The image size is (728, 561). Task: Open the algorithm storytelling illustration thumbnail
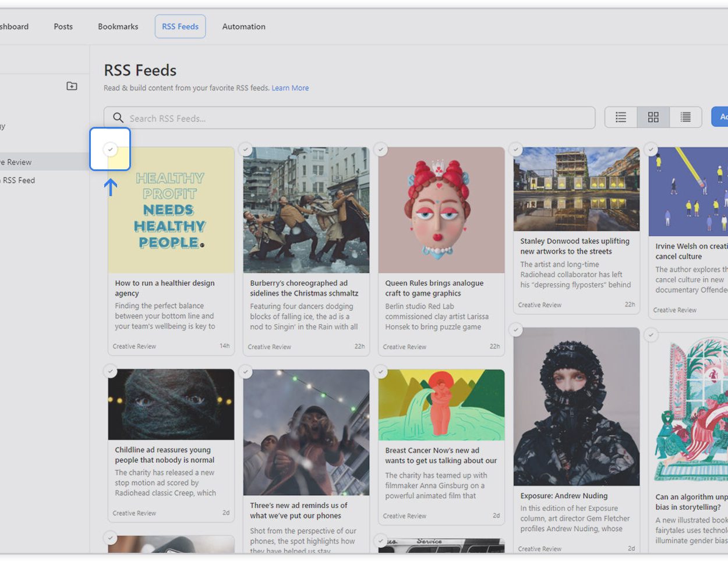[x=688, y=410]
